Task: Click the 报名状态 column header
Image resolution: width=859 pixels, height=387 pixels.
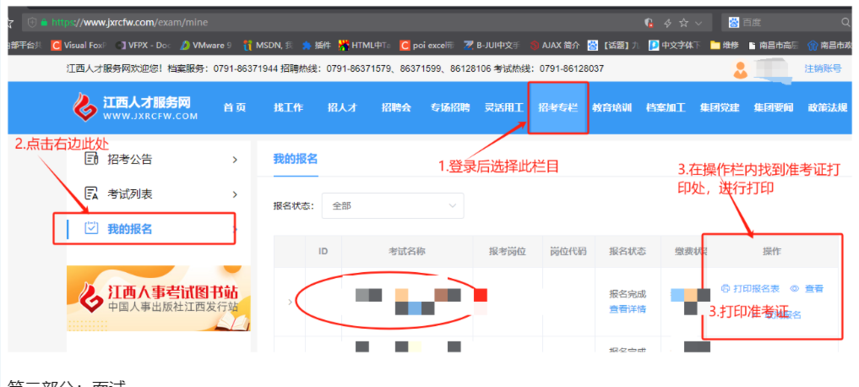Action: click(627, 252)
